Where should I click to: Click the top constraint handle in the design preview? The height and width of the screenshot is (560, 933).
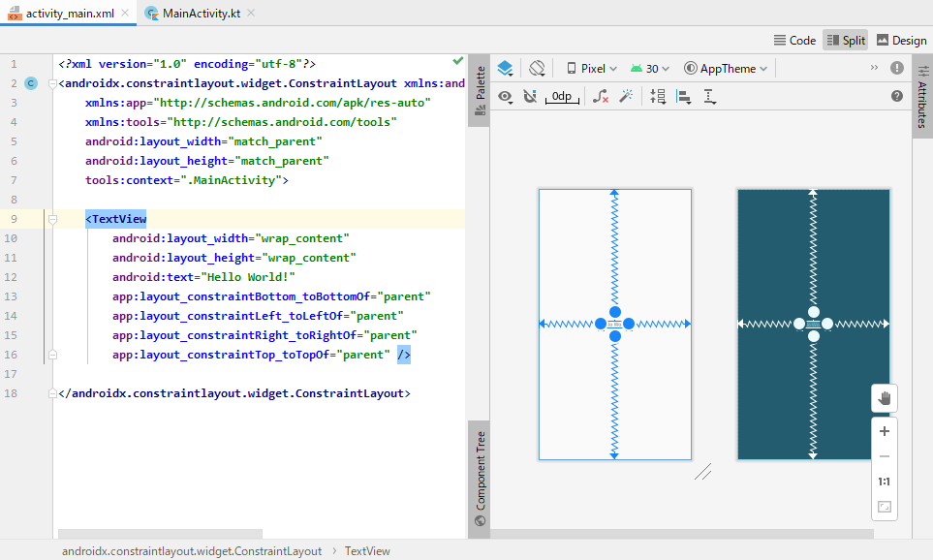click(x=614, y=312)
